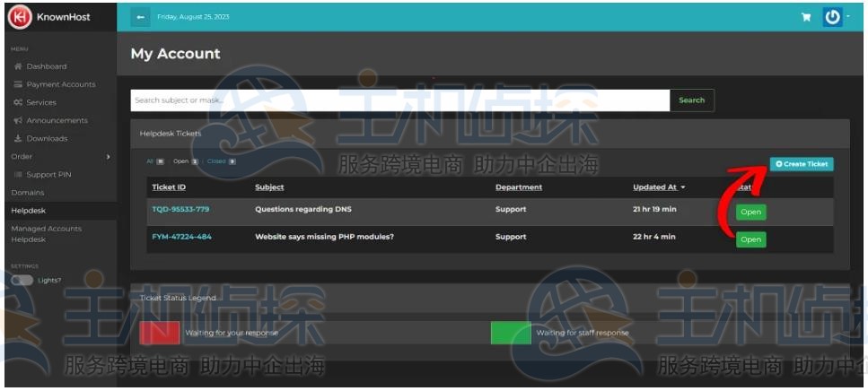
Task: Open Services in the sidebar
Action: tap(41, 102)
